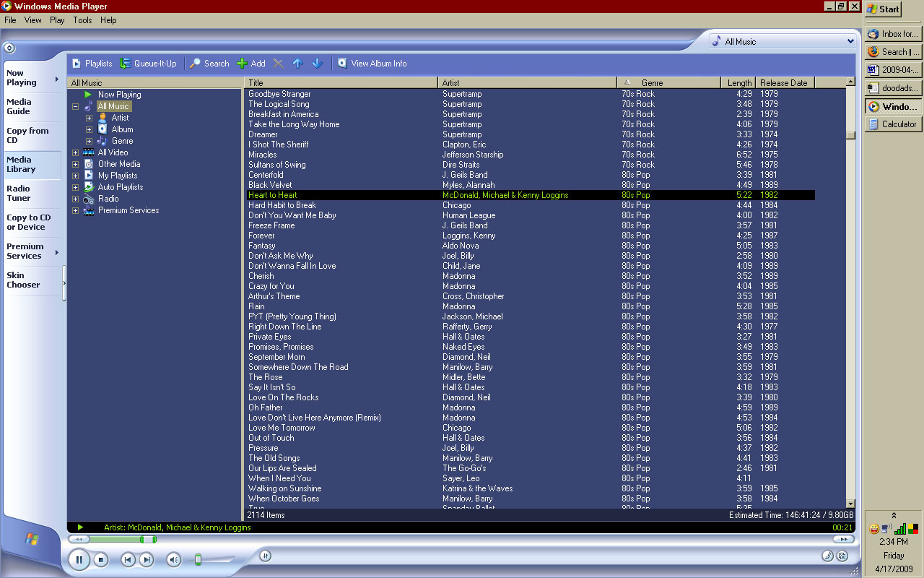Click the track list scroll up arrow
The height and width of the screenshot is (578, 924).
pyautogui.click(x=850, y=82)
